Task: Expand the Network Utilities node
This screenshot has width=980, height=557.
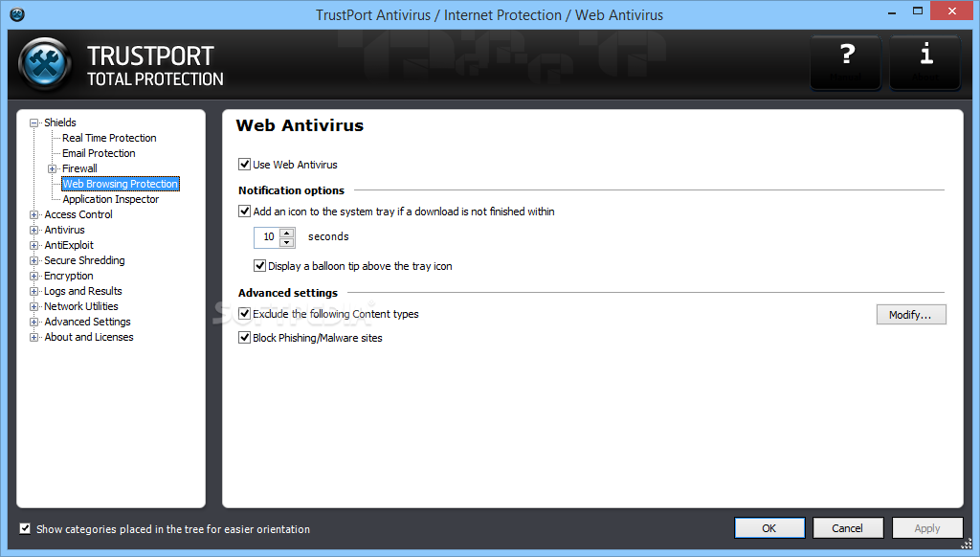Action: pos(33,306)
